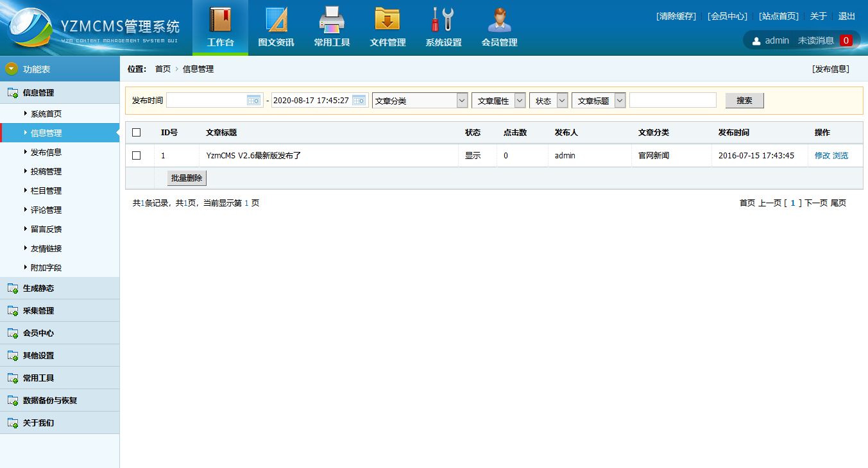Screen dimensions: 868x468
Task: Expand the 生成静态 sidebar section
Action: pyautogui.click(x=38, y=288)
